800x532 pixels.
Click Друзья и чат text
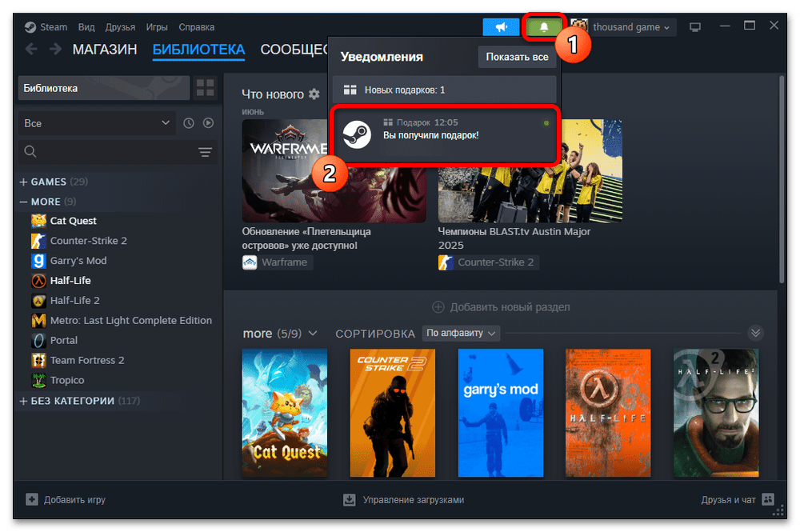tap(728, 500)
